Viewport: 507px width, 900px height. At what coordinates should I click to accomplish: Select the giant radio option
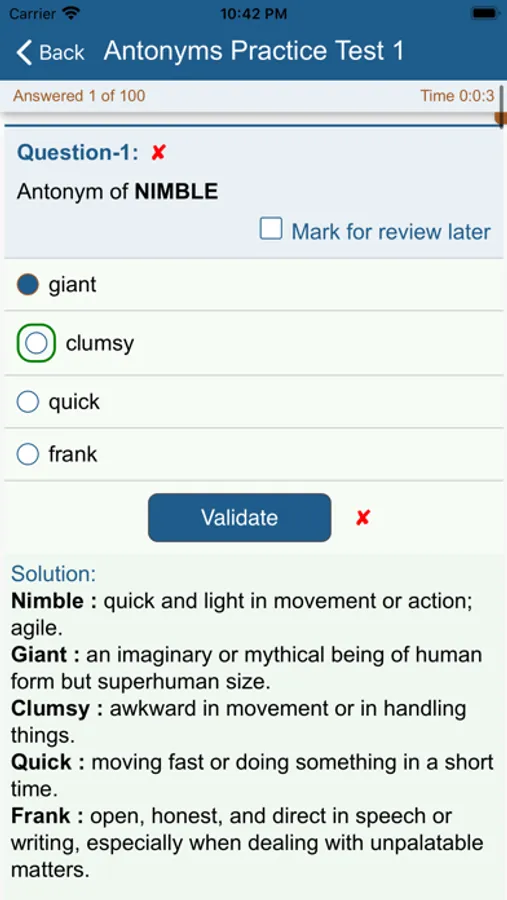coord(28,284)
